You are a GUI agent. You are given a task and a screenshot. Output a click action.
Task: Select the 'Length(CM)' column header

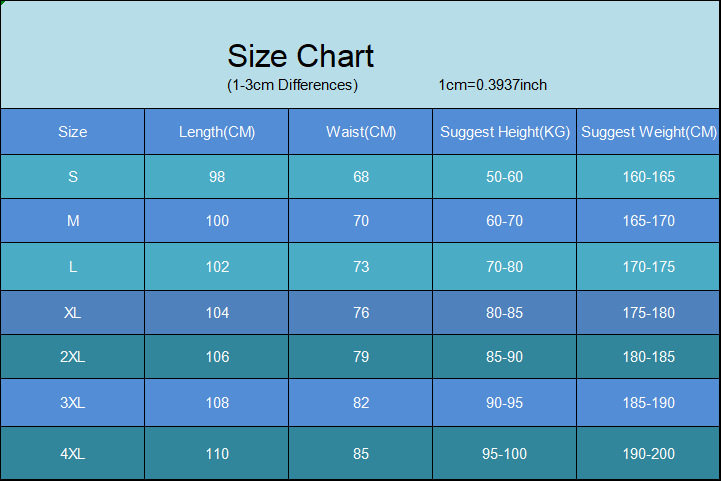[x=217, y=132]
